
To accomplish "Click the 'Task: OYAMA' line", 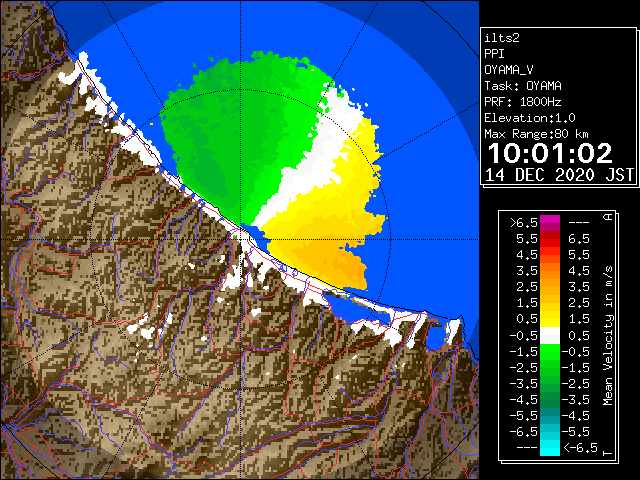I will [523, 86].
